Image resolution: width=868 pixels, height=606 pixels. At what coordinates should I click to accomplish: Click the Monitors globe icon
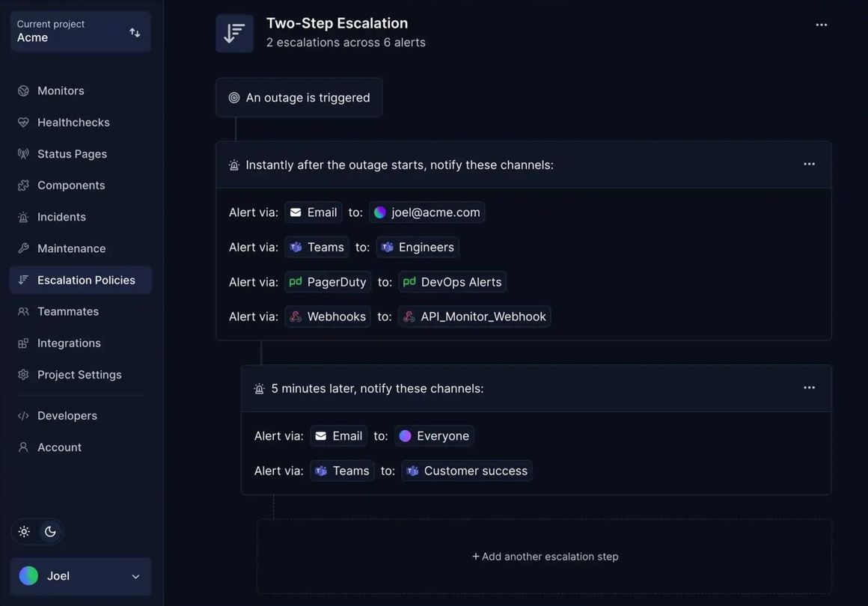pos(23,91)
